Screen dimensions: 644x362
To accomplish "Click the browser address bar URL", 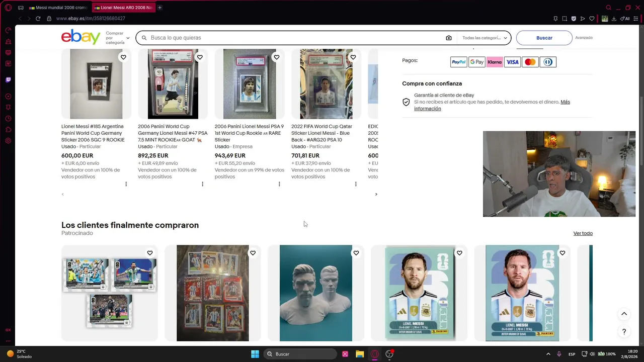I will [91, 19].
